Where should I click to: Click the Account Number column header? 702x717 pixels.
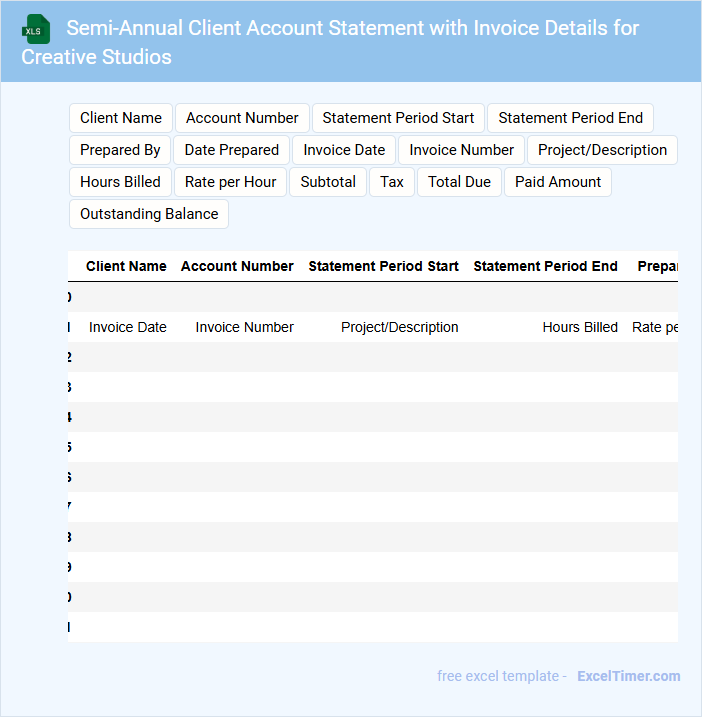pyautogui.click(x=237, y=266)
